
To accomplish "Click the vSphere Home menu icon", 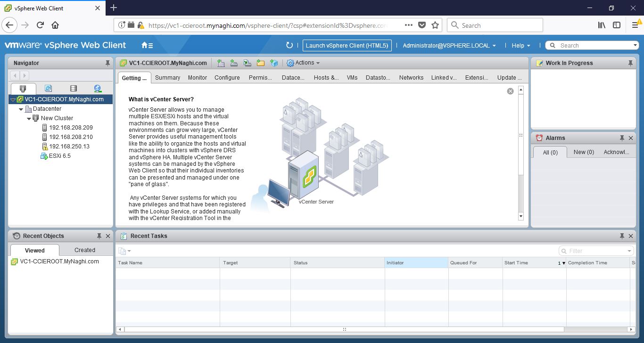I will tap(147, 45).
